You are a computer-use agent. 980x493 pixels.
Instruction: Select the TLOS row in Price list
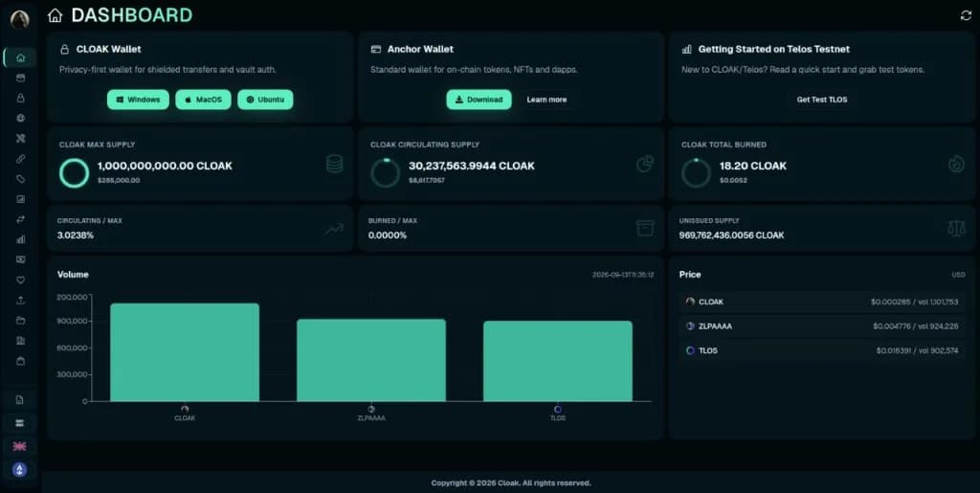click(822, 350)
